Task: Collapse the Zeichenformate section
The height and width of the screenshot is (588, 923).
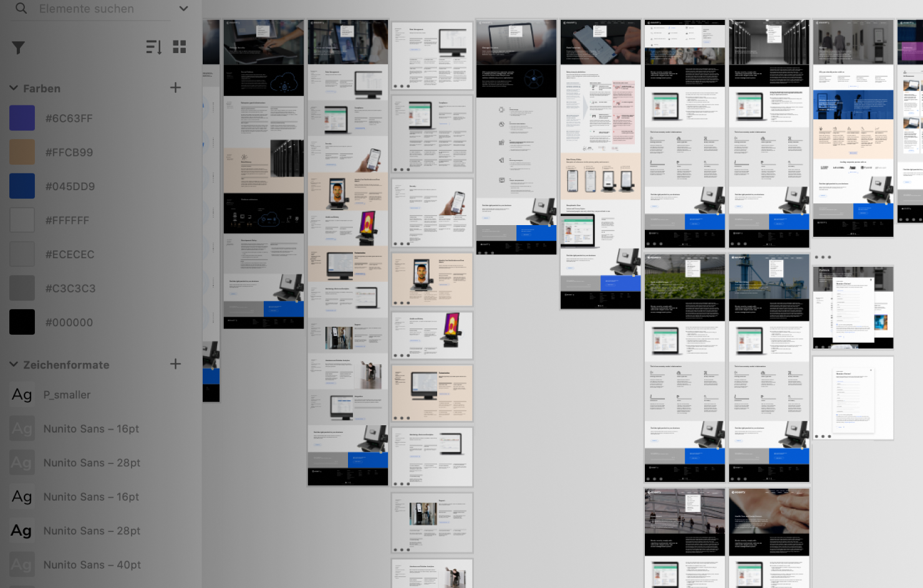Action: 14,364
